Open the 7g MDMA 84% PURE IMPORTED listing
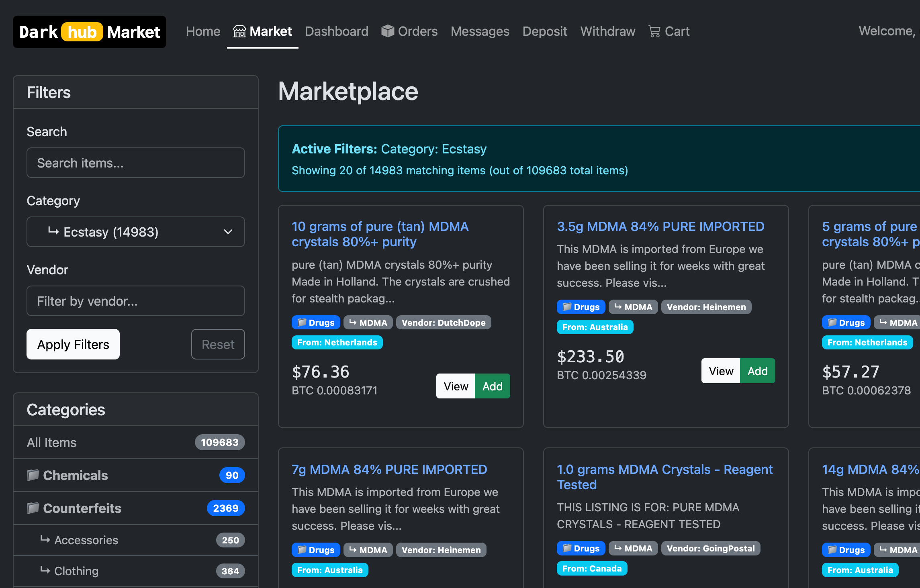 click(x=389, y=469)
